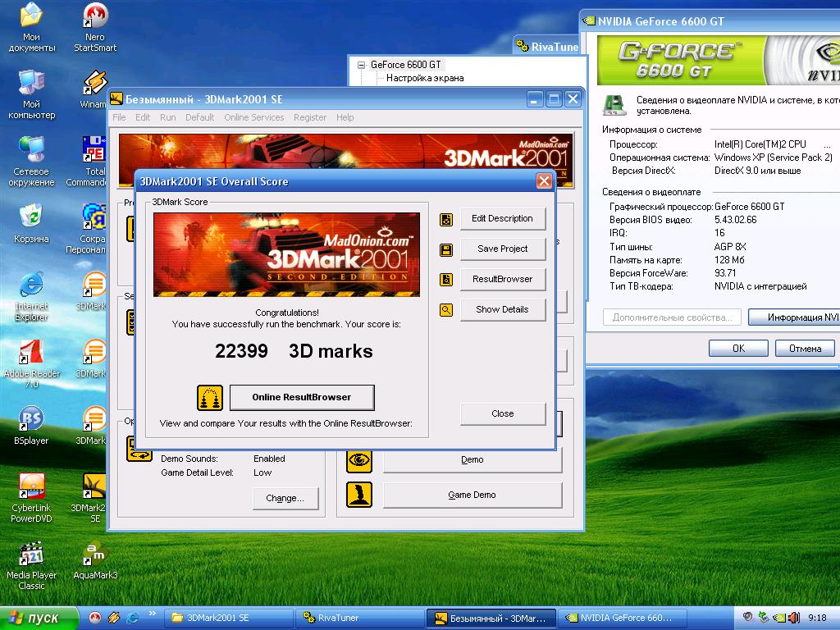Image resolution: width=840 pixels, height=630 pixels.
Task: Click the icon beside Edit Description
Action: coord(446,219)
